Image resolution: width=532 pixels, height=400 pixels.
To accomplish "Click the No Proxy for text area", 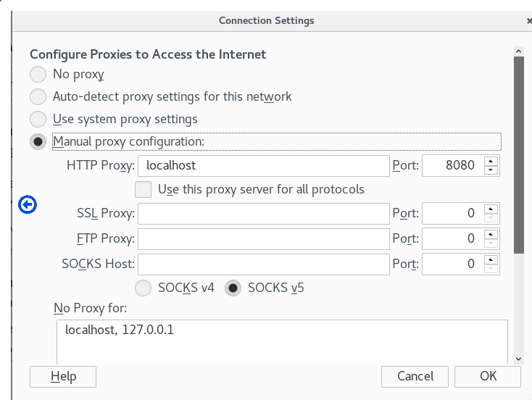I will click(282, 342).
